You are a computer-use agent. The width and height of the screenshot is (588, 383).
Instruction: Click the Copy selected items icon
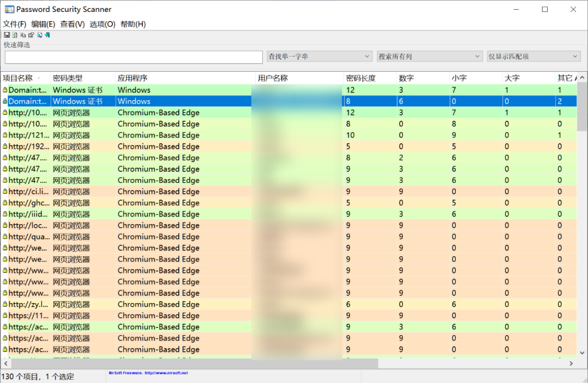coord(23,35)
